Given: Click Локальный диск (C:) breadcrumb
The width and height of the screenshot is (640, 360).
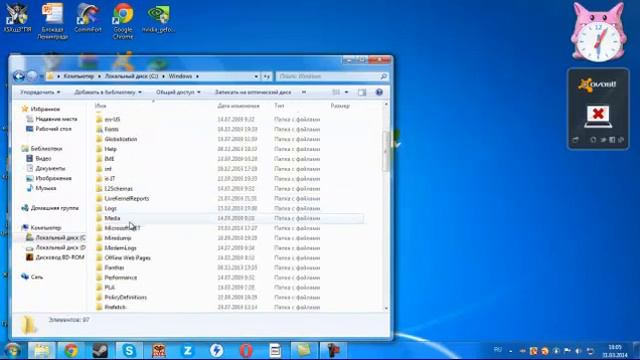Looking at the screenshot, I should 131,76.
